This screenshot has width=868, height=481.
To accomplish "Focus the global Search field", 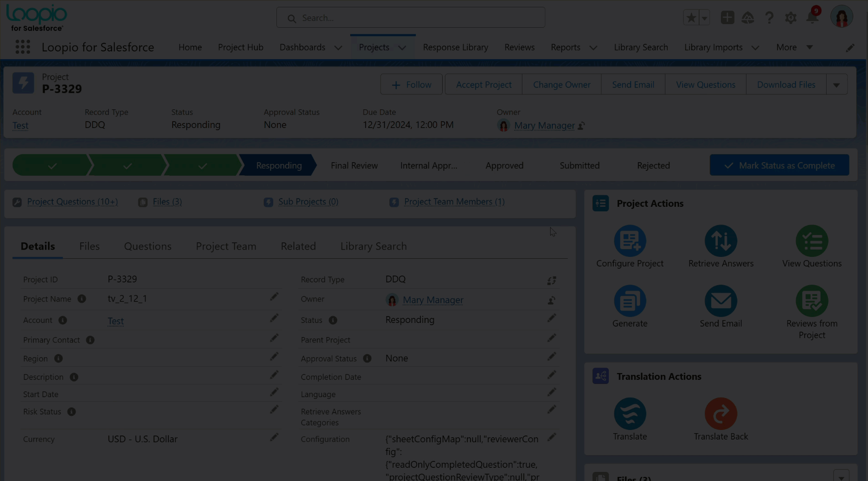I will [x=410, y=18].
